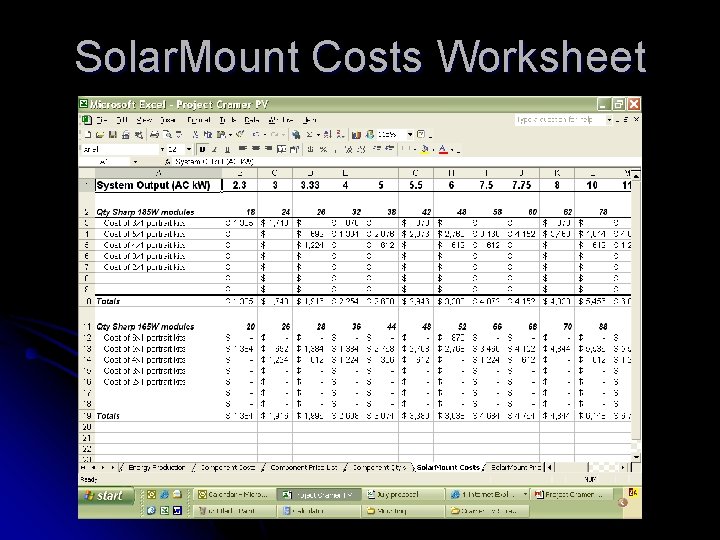Click the Insert Hyperlink globe icon
Viewport: 720px width, 540px height.
point(296,135)
